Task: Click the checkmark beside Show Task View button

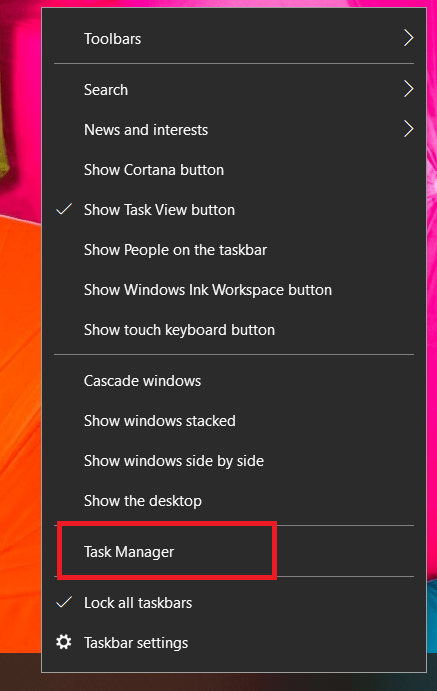Action: point(64,209)
